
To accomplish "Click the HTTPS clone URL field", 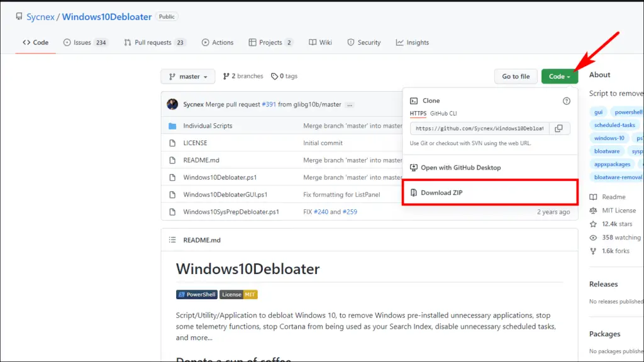I will [x=479, y=128].
